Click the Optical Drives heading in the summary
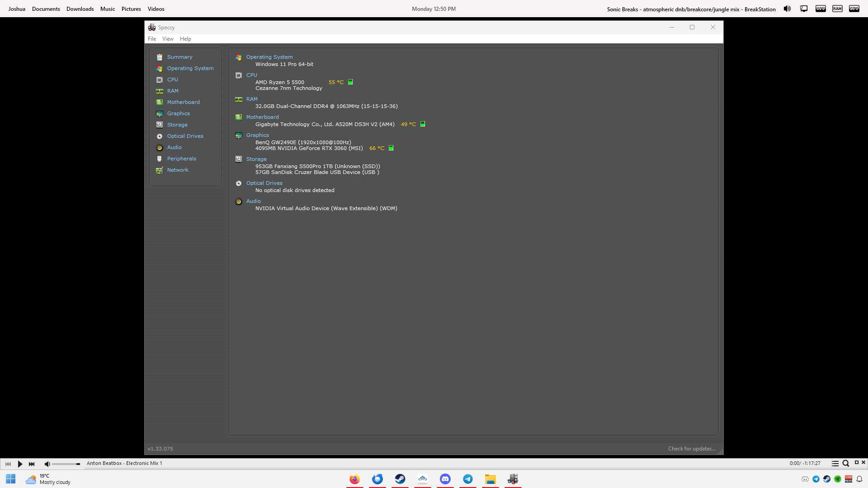The width and height of the screenshot is (868, 488). point(264,183)
